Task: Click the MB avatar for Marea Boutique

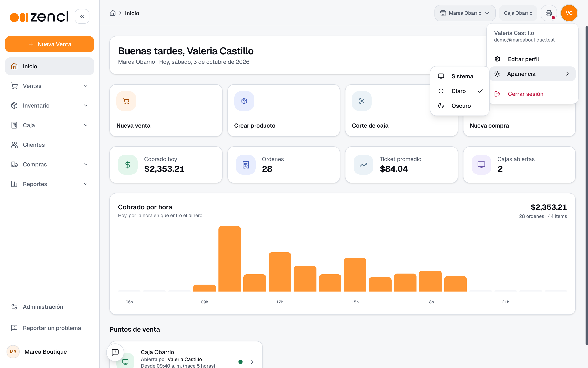Action: tap(13, 352)
